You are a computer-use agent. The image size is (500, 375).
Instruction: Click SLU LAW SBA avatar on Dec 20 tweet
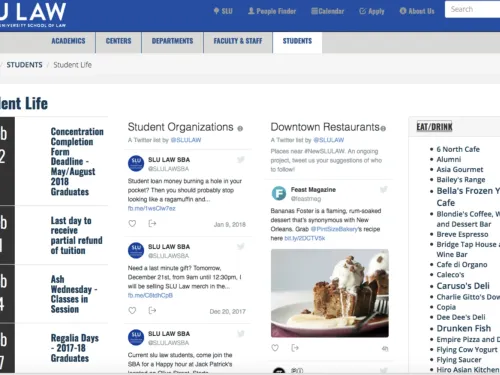click(136, 251)
